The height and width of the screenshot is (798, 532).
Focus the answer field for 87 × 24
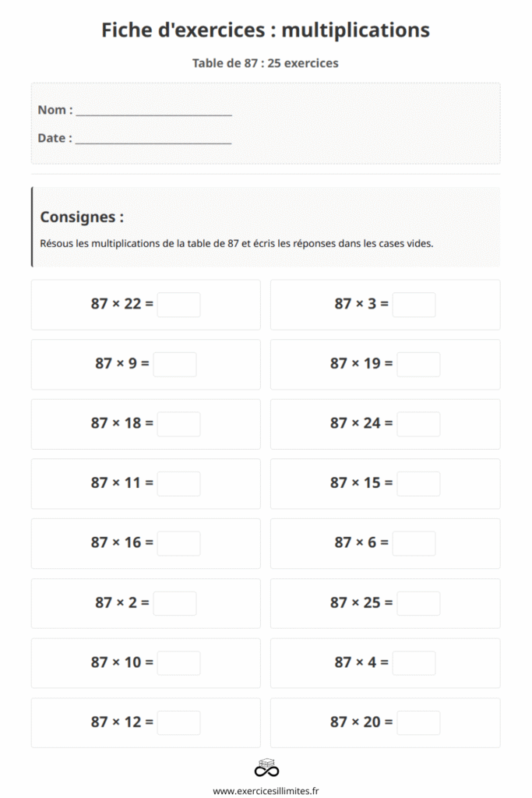point(418,424)
